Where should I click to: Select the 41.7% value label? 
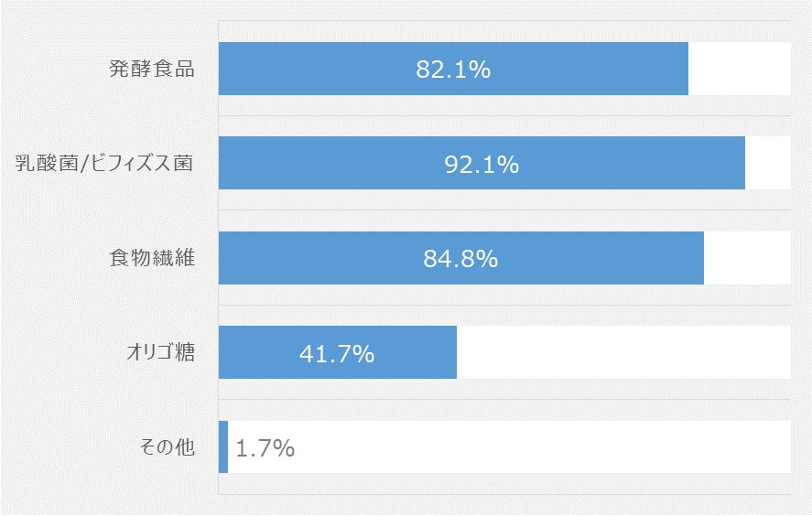coord(337,354)
